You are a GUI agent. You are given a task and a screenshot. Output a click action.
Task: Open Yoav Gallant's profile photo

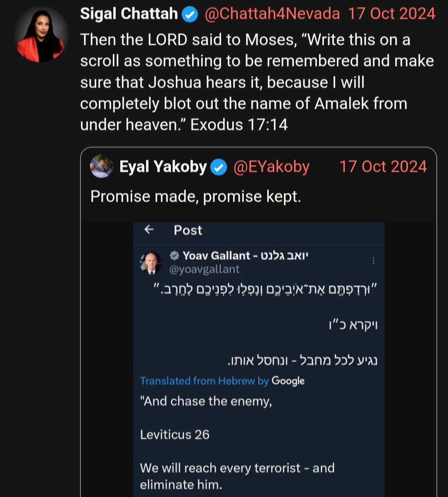[x=151, y=263]
